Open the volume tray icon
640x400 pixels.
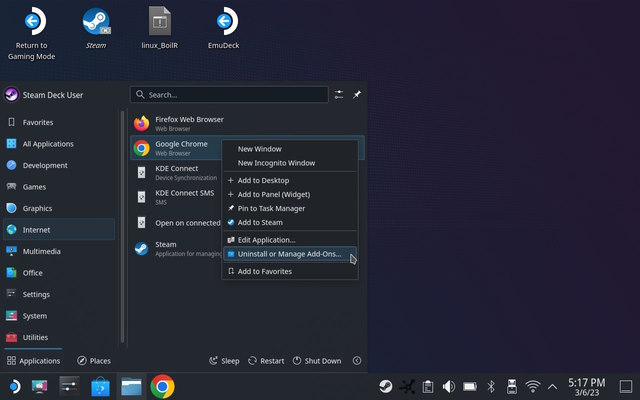449,386
